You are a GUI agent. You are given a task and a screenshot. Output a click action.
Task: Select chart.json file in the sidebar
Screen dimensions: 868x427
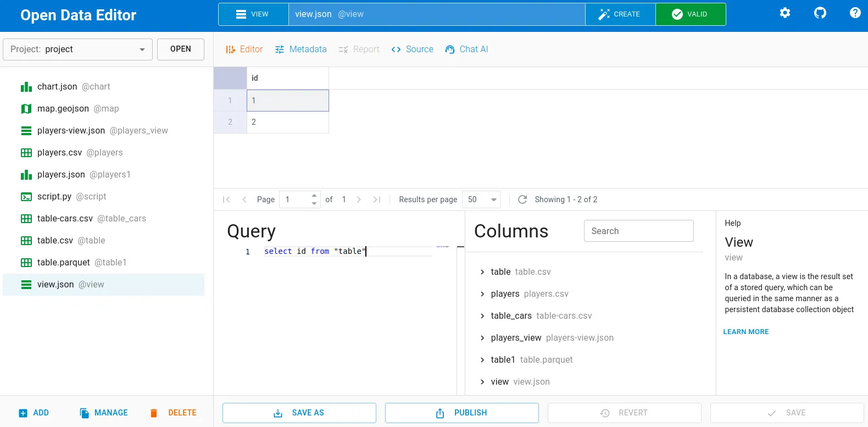pyautogui.click(x=57, y=87)
